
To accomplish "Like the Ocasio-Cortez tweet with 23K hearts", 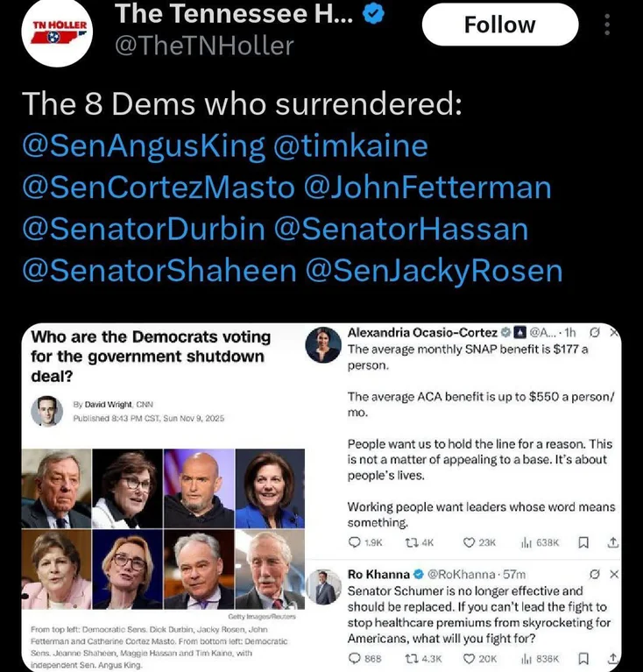I will tap(470, 543).
